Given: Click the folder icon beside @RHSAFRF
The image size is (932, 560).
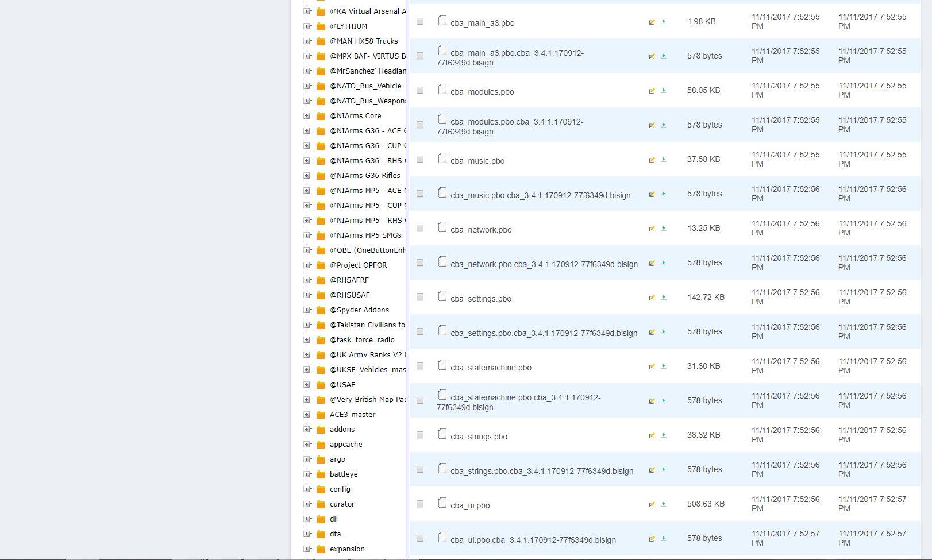Looking at the screenshot, I should (x=320, y=280).
